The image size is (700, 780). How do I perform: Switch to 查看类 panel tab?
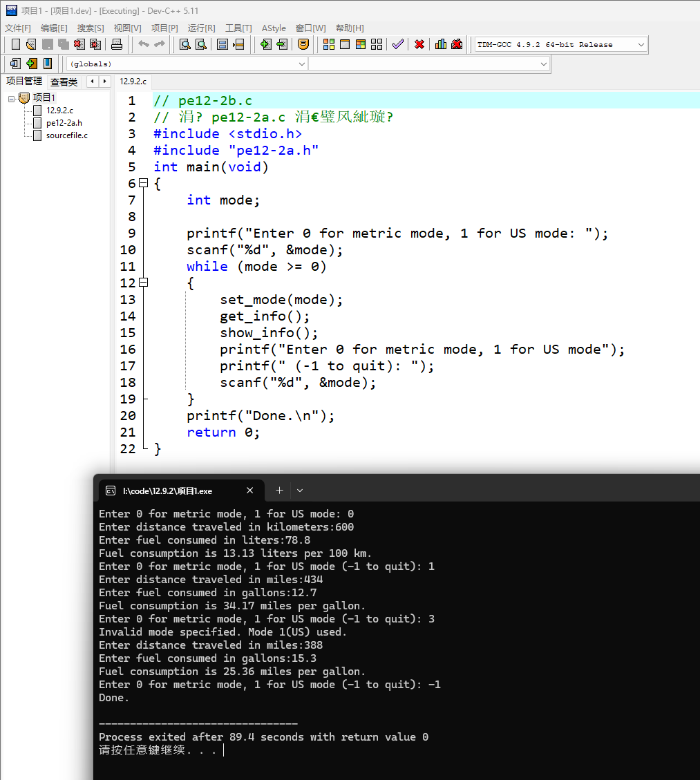[x=64, y=82]
